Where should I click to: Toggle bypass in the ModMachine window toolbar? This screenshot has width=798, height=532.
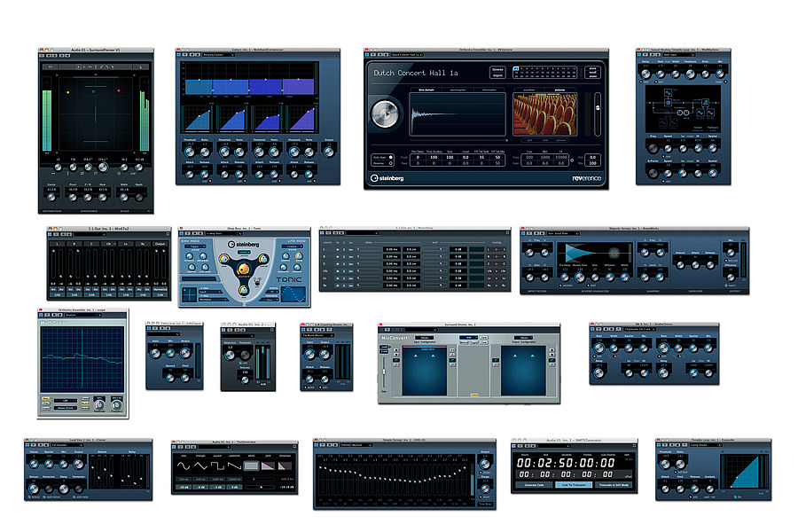(639, 54)
